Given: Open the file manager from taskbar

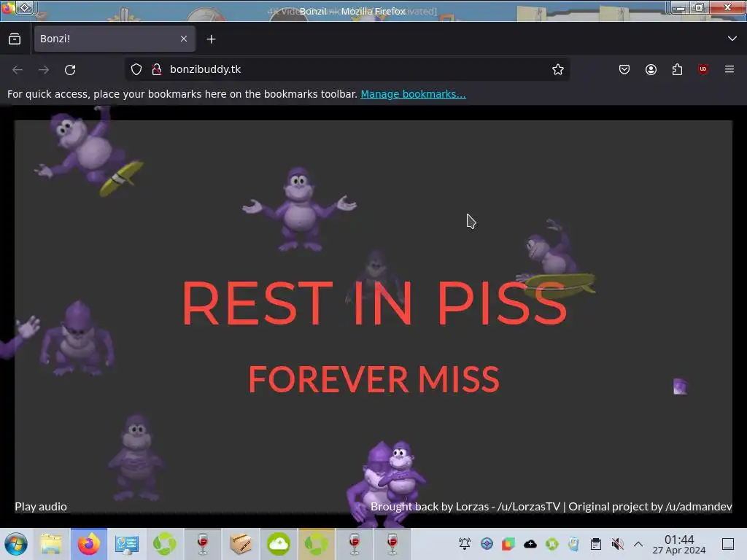Looking at the screenshot, I should pyautogui.click(x=51, y=544).
